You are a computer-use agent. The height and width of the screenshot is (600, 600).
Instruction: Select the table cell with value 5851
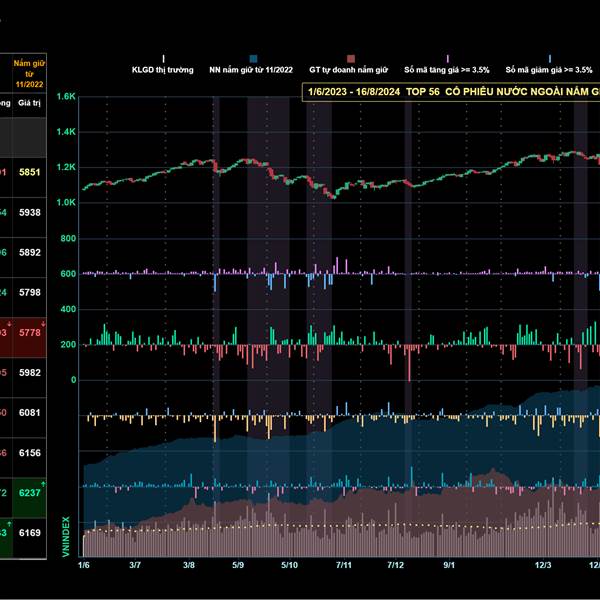pos(28,172)
